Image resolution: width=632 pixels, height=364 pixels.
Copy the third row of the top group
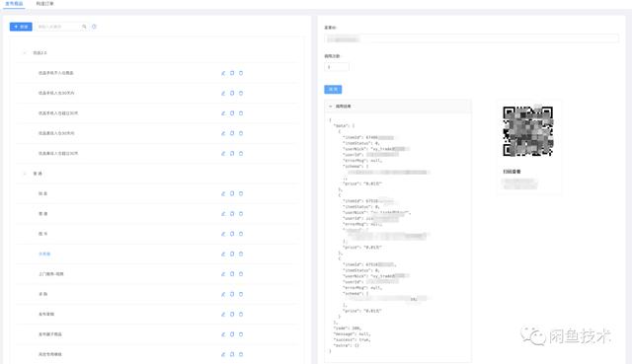click(x=232, y=113)
